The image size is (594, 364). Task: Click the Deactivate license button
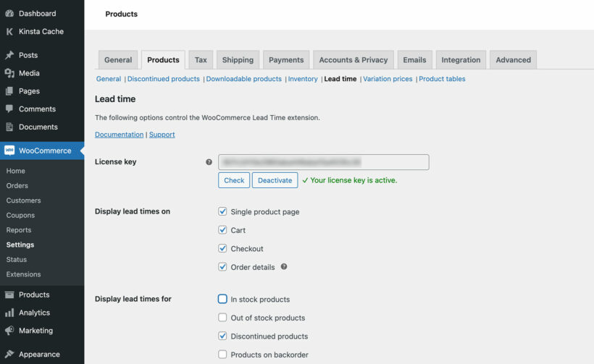tap(275, 180)
